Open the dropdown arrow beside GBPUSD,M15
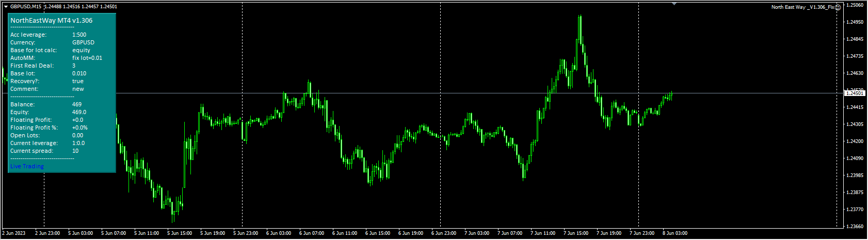Viewport: 868px width, 240px height. (6, 7)
